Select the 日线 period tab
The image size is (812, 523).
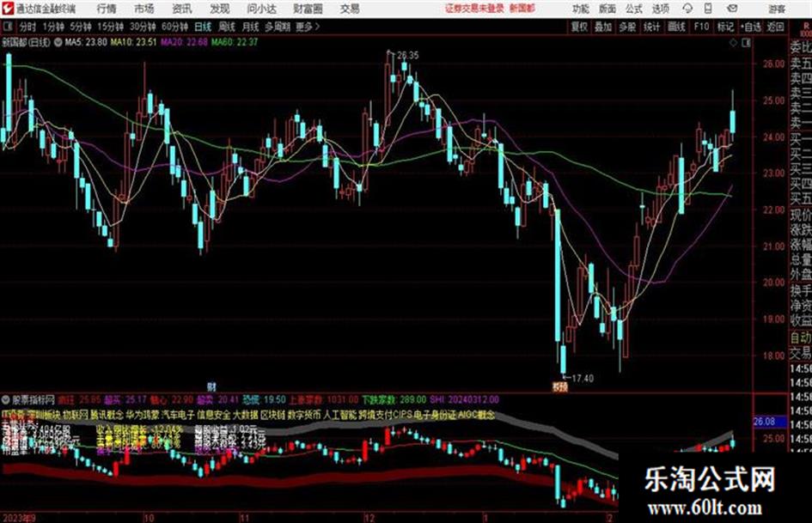point(203,27)
